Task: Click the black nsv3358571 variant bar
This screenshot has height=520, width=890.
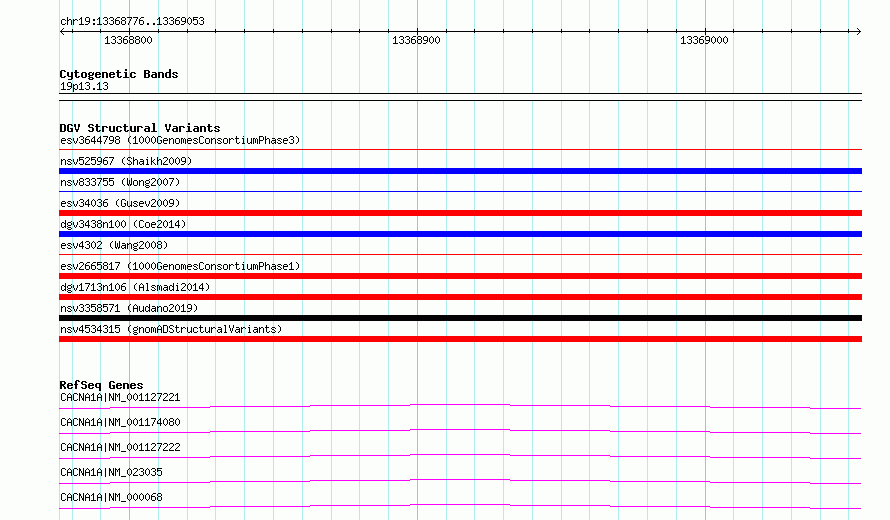Action: [x=460, y=318]
